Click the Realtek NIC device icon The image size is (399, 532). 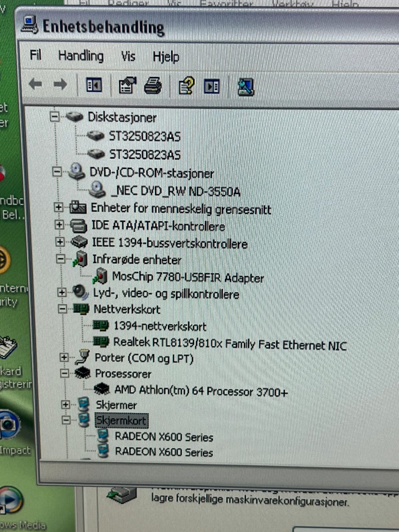[x=101, y=342]
